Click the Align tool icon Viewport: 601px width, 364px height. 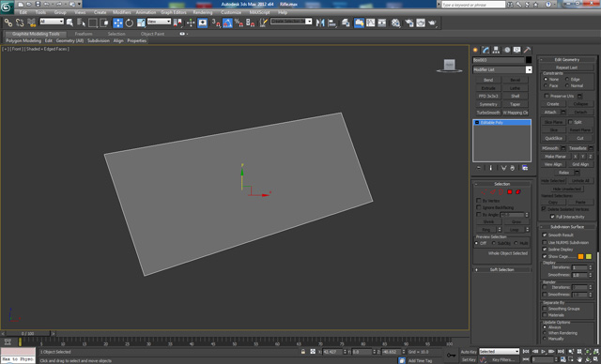[x=331, y=23]
